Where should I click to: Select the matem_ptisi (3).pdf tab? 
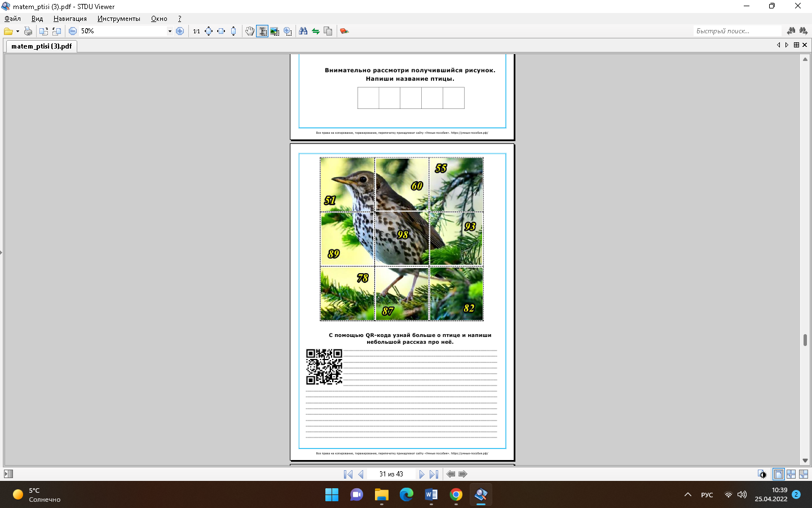pyautogui.click(x=42, y=46)
